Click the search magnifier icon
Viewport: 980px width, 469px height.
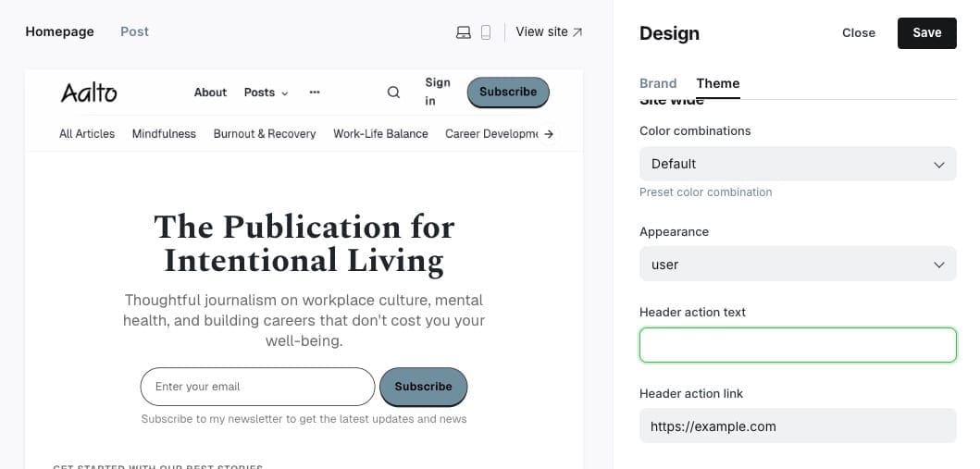pos(393,93)
